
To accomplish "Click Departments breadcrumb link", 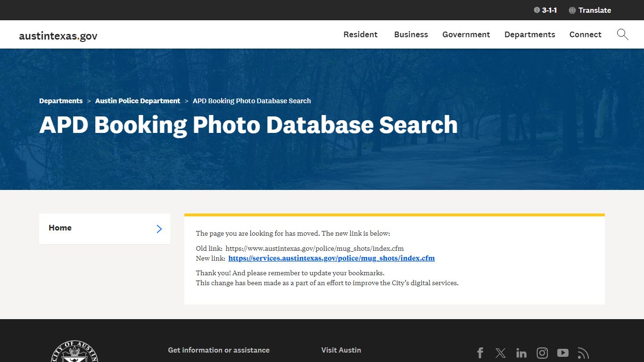I will tap(61, 101).
